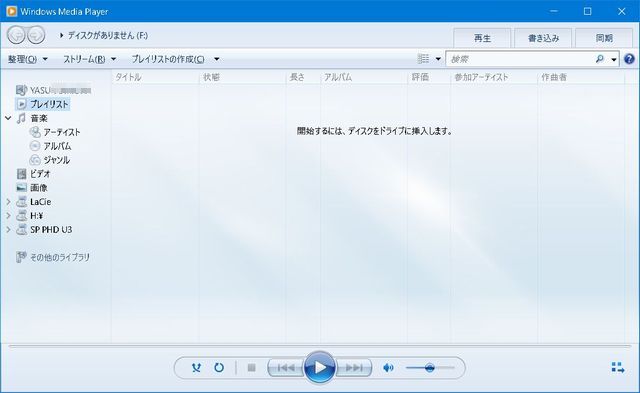The width and height of the screenshot is (640, 393).
Task: Click the SP PHD U3 drive icon
Action: 21,230
